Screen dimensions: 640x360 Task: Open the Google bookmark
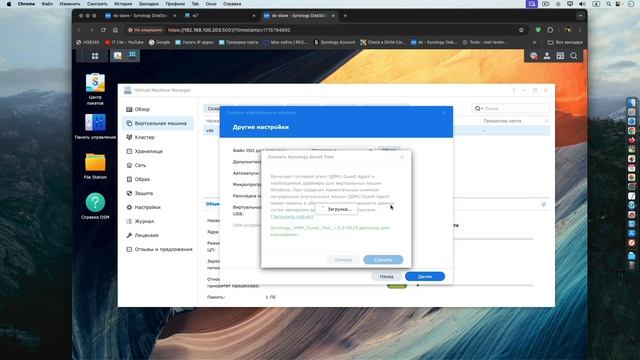[x=159, y=42]
